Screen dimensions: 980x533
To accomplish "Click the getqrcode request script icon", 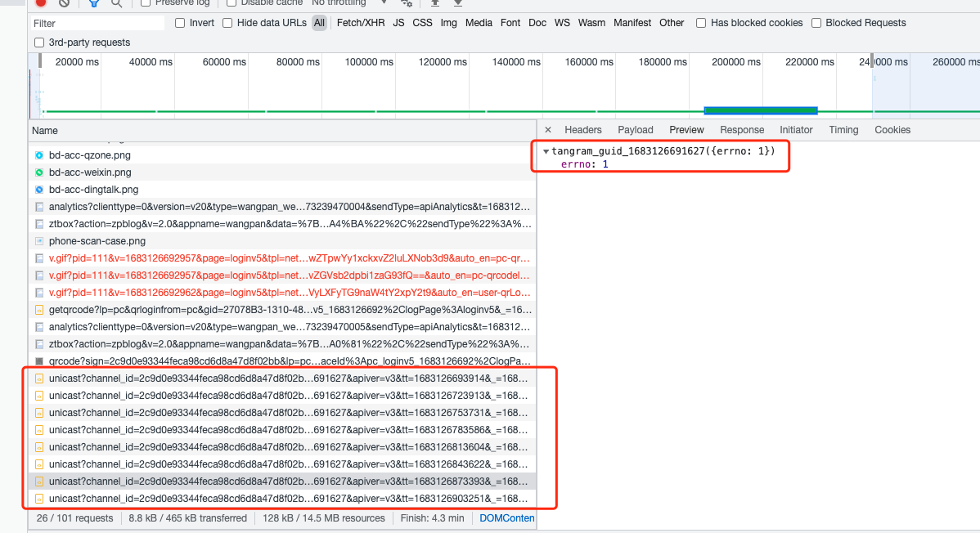I will tap(39, 310).
